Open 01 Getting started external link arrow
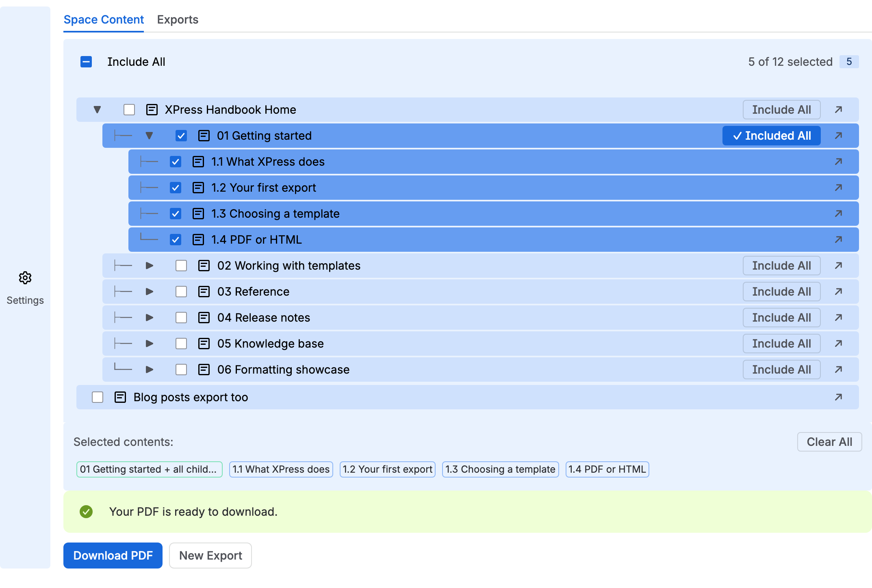Viewport: 872px width, 588px height. click(x=838, y=136)
